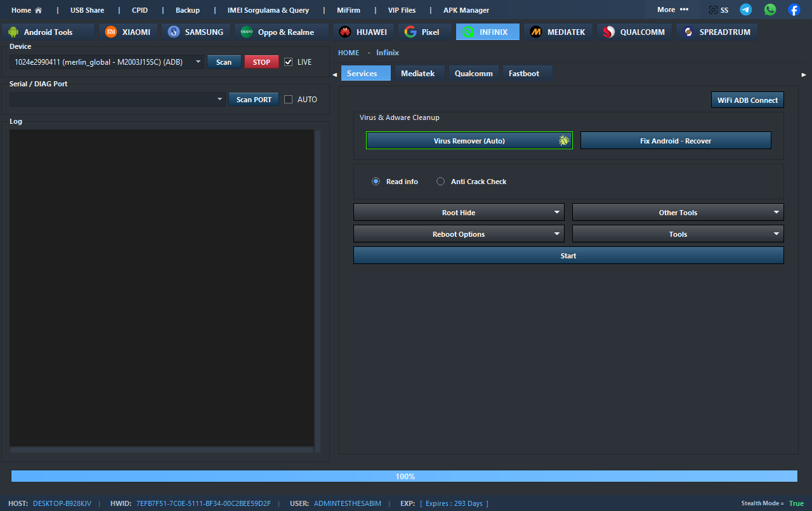This screenshot has height=511, width=812.
Task: Select the Qualcomm brand icon tab
Action: pos(634,32)
